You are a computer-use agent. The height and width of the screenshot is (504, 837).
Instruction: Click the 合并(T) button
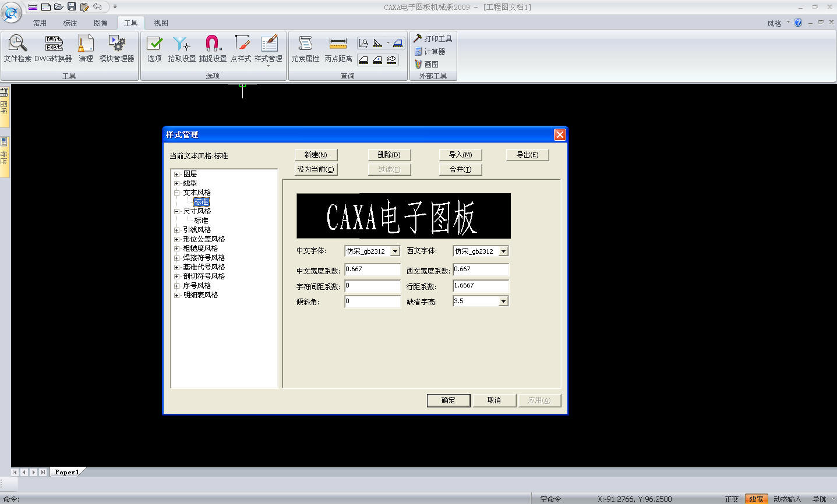[460, 169]
